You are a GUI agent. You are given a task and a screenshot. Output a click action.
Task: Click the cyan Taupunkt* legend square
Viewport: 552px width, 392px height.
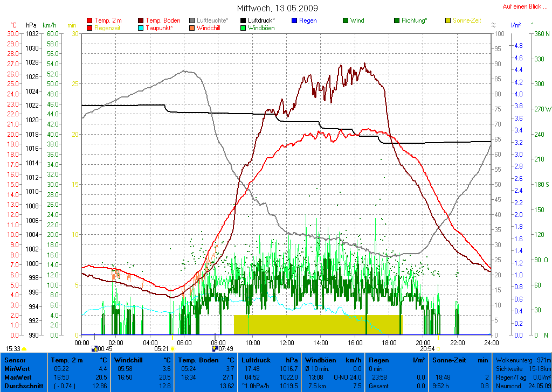point(141,28)
